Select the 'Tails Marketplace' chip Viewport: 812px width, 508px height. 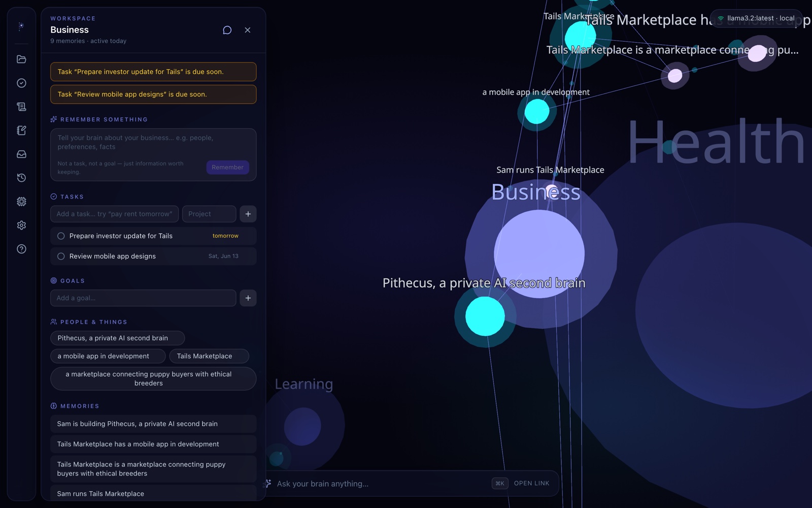pos(209,356)
